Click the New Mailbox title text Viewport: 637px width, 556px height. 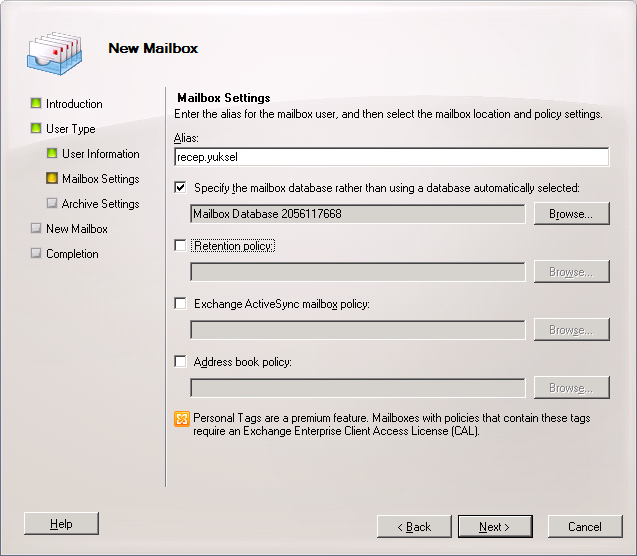point(153,48)
